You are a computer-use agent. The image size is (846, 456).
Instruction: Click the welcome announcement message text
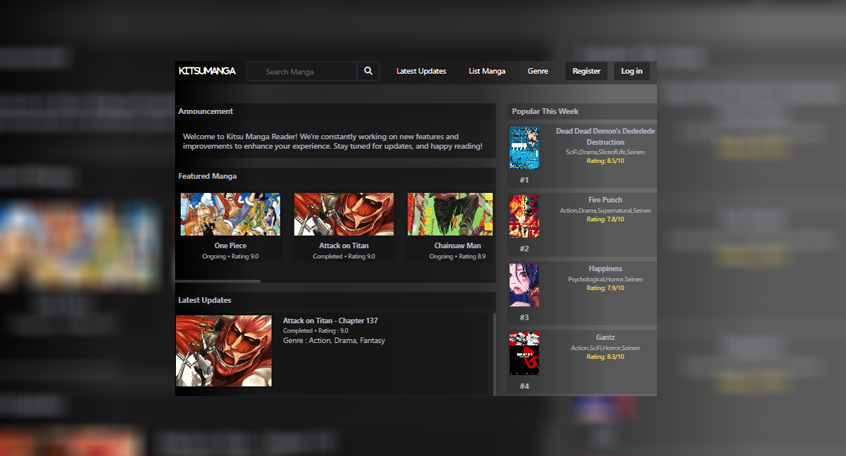[x=332, y=141]
